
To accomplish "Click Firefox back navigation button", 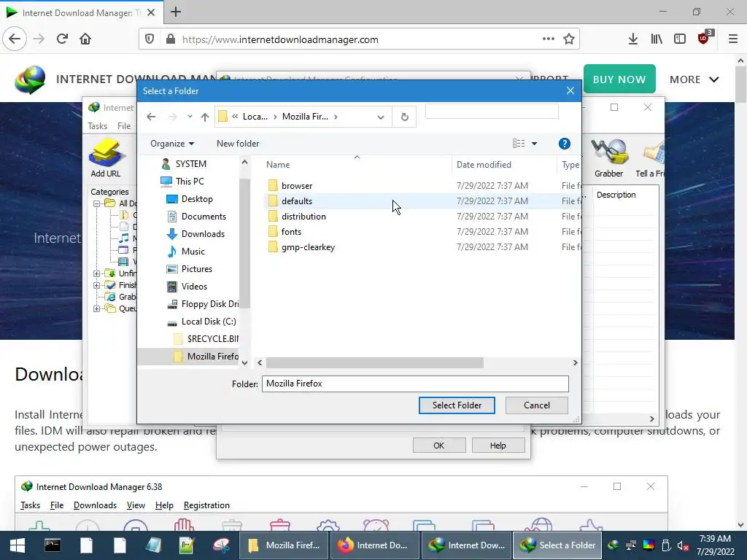I will (15, 39).
